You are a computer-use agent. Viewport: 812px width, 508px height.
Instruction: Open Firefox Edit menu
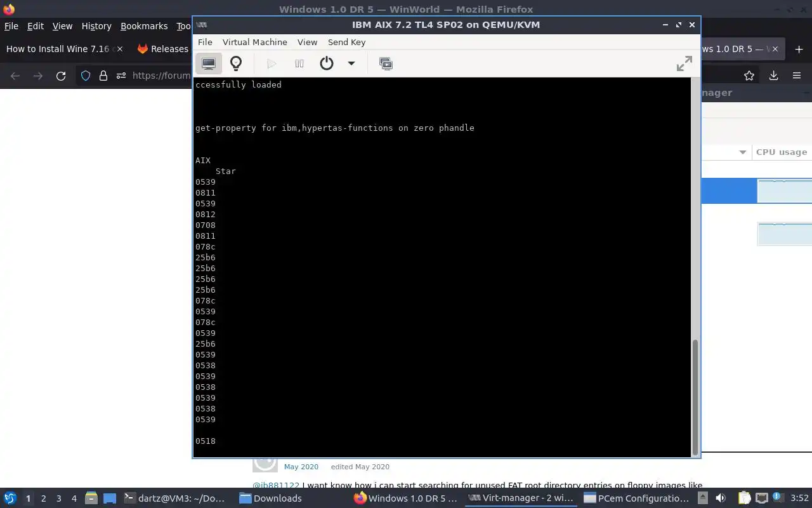pyautogui.click(x=36, y=26)
